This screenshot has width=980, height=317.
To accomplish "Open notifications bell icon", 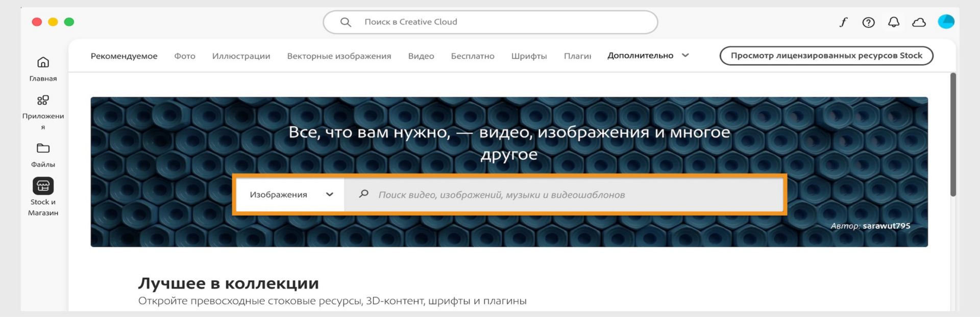I will pos(894,22).
